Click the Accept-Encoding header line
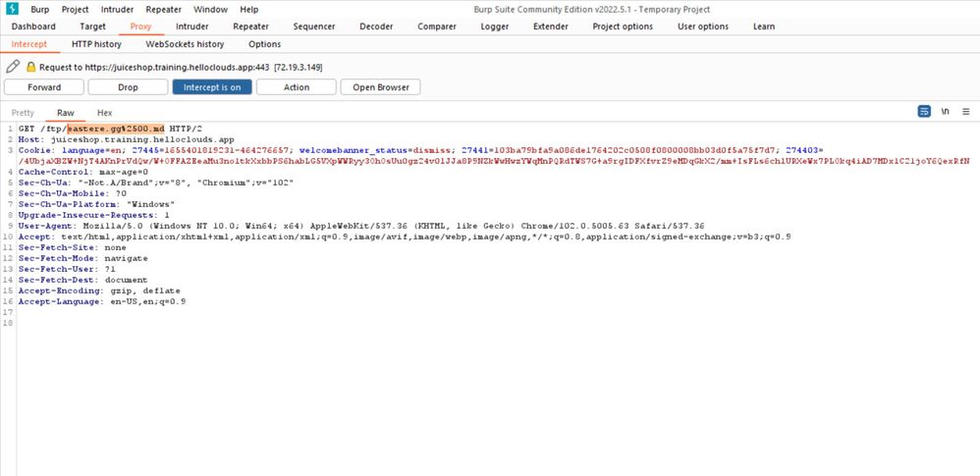The height and width of the screenshot is (476, 980). coord(99,291)
